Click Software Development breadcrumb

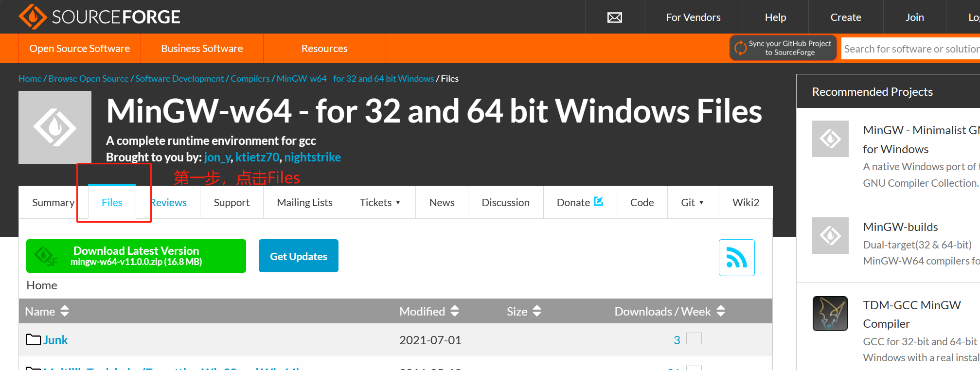click(x=179, y=78)
